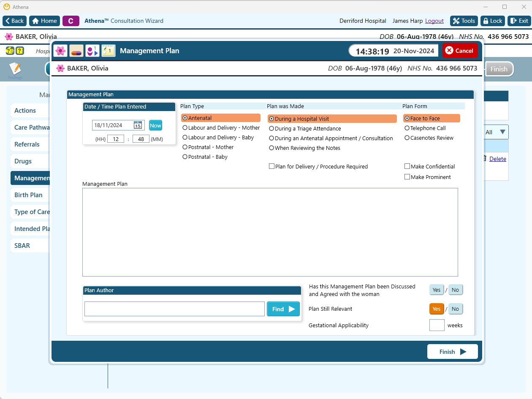Click the Logout link

coord(434,21)
